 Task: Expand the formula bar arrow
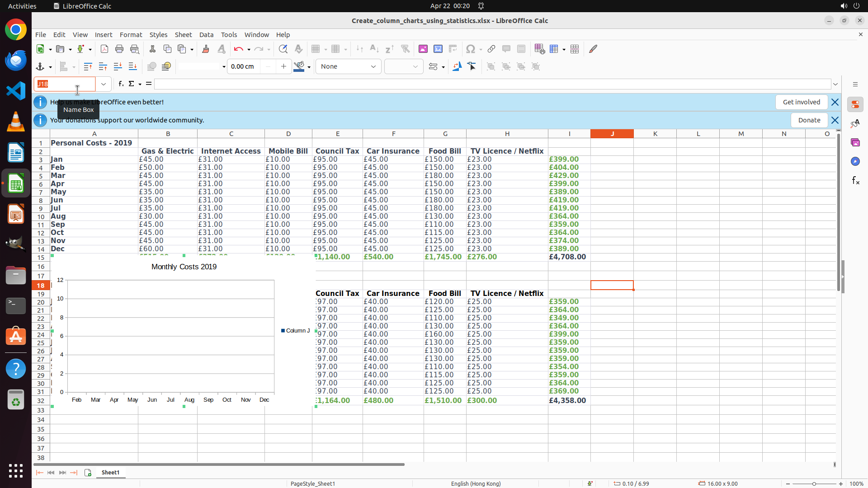[x=835, y=84]
